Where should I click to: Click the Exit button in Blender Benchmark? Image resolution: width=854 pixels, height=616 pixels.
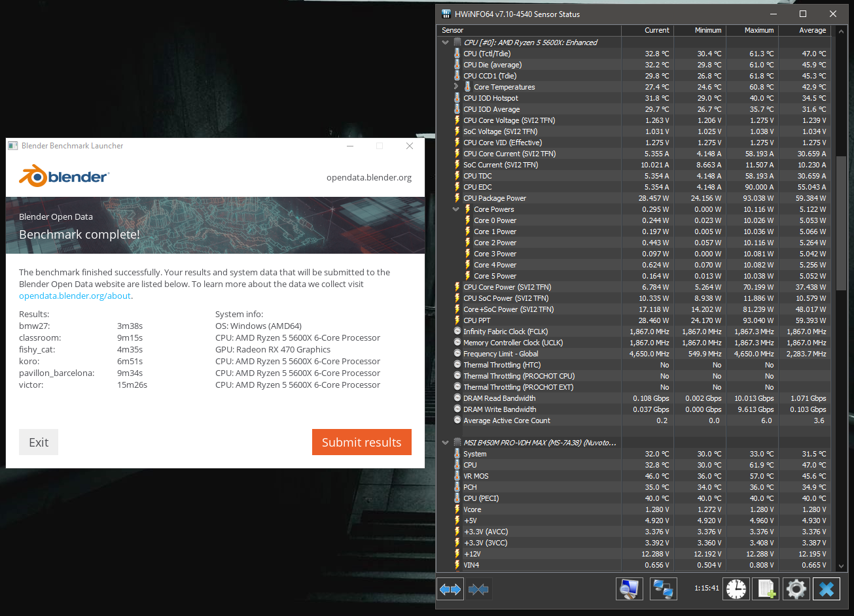[39, 442]
